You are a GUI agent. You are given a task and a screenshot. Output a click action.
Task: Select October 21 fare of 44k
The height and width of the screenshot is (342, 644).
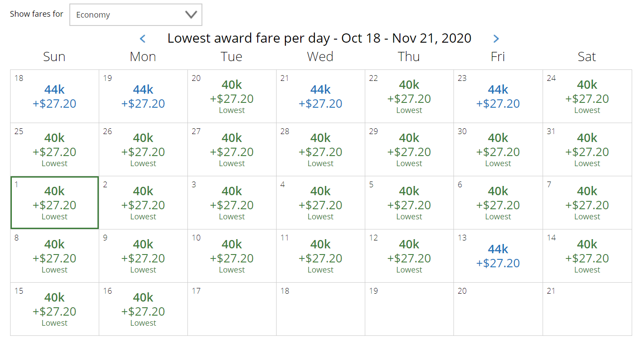(320, 96)
